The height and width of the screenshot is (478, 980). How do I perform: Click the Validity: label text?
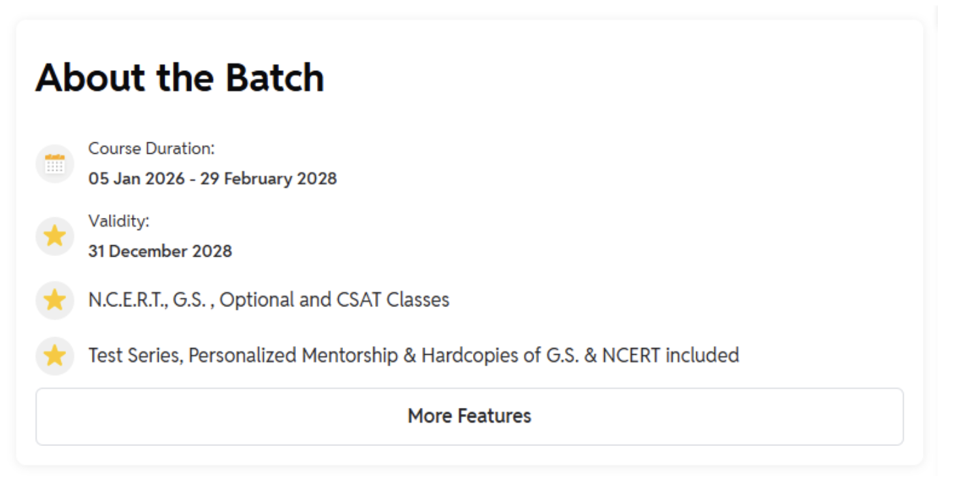(x=118, y=221)
